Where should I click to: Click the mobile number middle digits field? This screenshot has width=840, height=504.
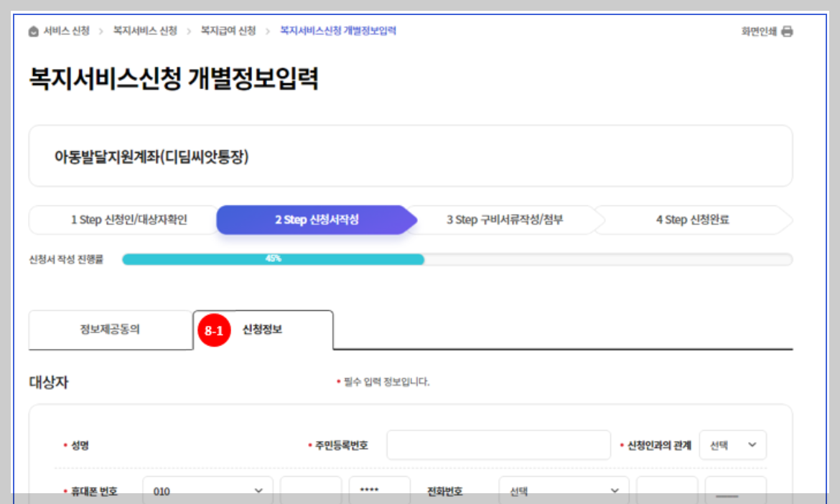(311, 490)
